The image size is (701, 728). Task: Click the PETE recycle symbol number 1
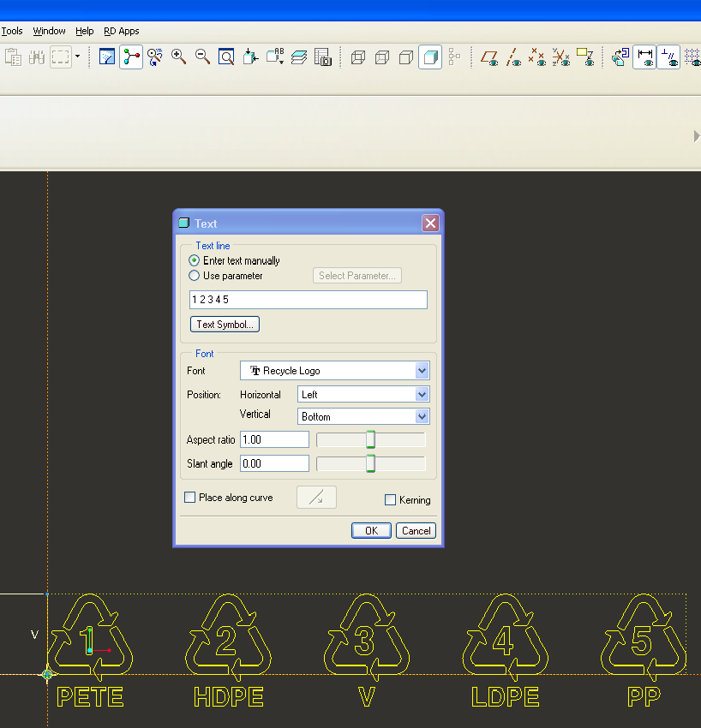coord(90,639)
